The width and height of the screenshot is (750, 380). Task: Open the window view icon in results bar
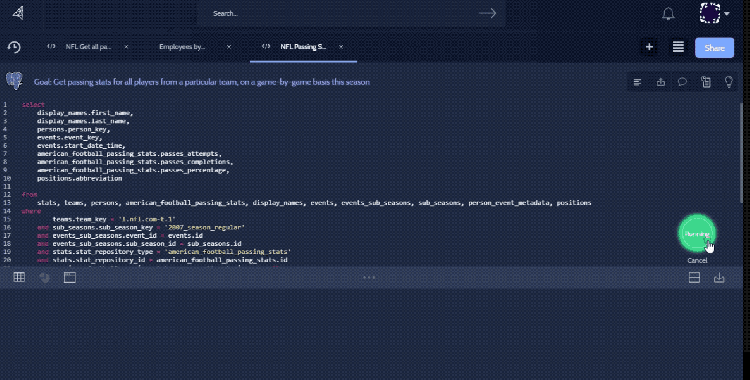70,278
